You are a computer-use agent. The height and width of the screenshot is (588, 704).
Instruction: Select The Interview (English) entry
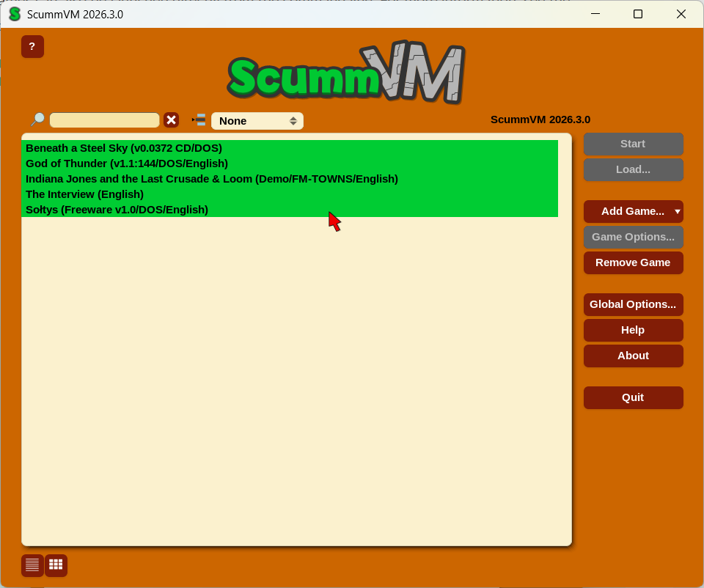[290, 194]
